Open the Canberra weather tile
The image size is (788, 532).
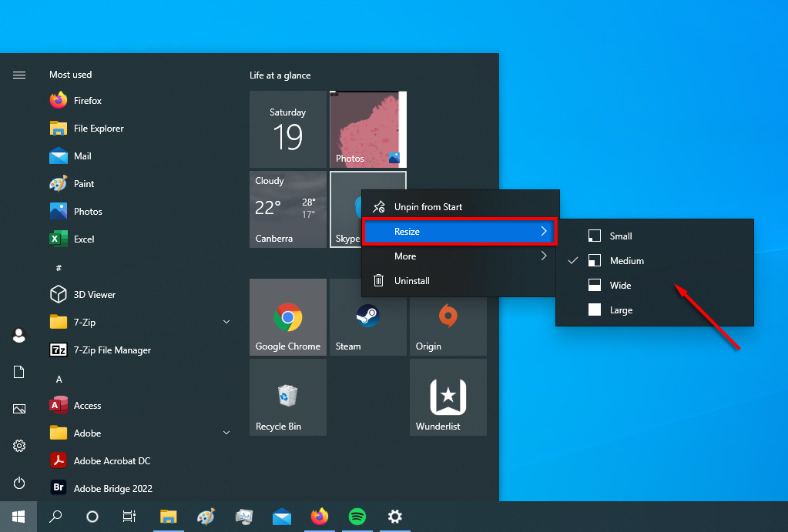click(287, 209)
